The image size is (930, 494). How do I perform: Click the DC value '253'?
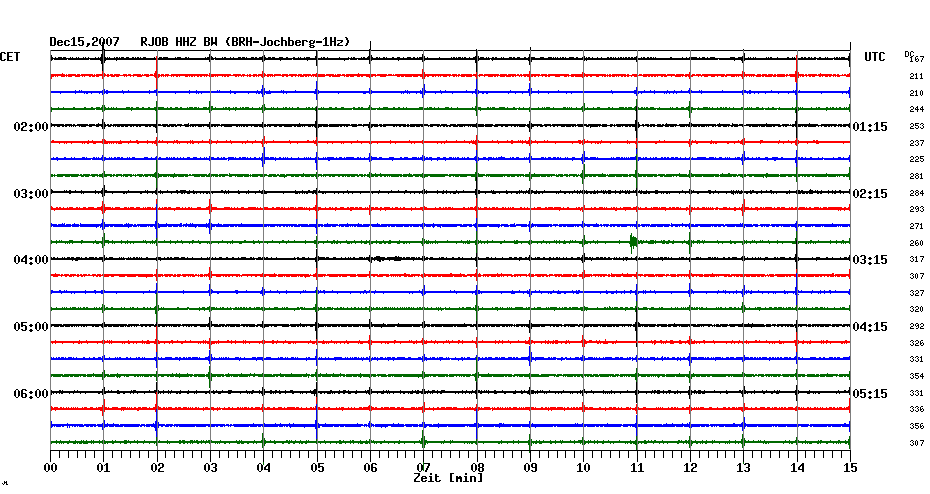click(x=917, y=126)
